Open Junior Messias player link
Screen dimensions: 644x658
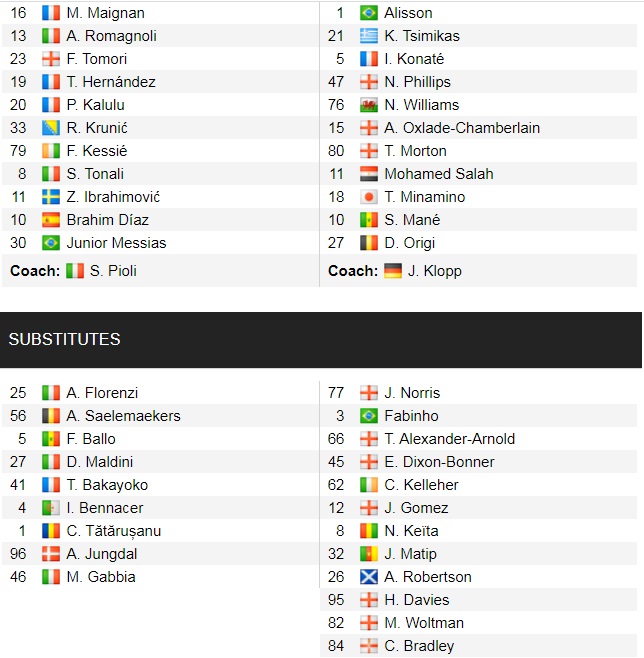(116, 243)
